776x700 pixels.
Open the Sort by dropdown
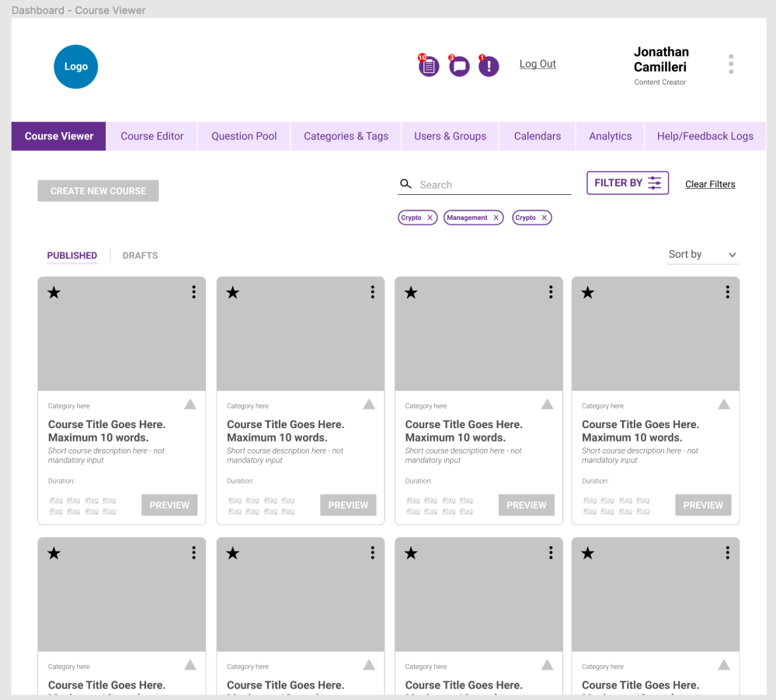pyautogui.click(x=703, y=255)
